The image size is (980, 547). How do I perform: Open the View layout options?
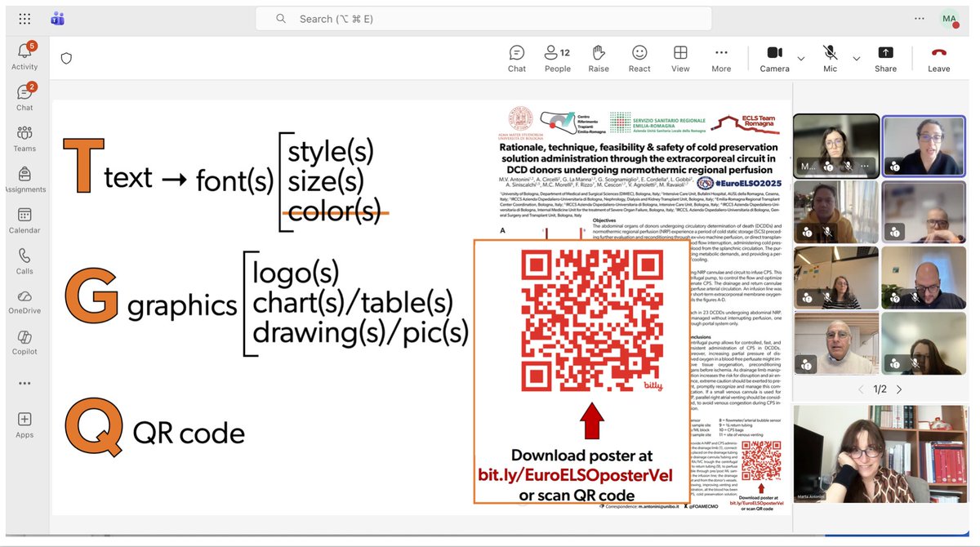(x=680, y=58)
